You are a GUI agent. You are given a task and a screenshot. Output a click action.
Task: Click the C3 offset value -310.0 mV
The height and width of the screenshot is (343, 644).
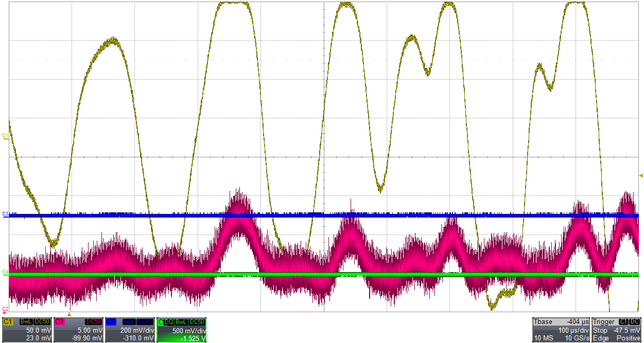tap(138, 338)
